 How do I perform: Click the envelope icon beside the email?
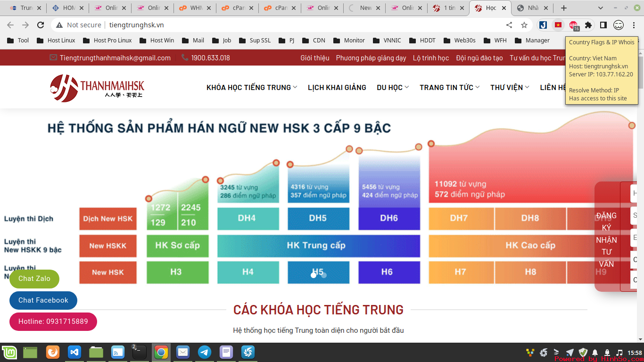tap(53, 58)
